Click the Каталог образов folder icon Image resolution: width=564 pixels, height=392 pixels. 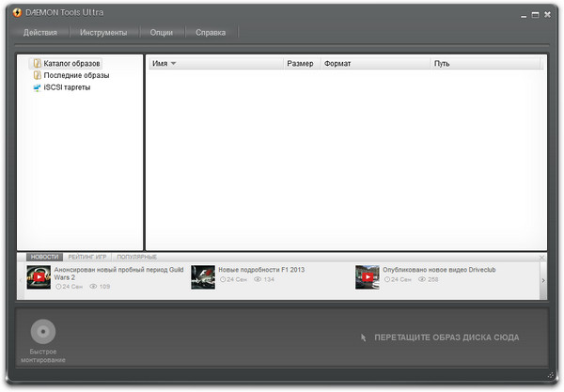pyautogui.click(x=38, y=63)
